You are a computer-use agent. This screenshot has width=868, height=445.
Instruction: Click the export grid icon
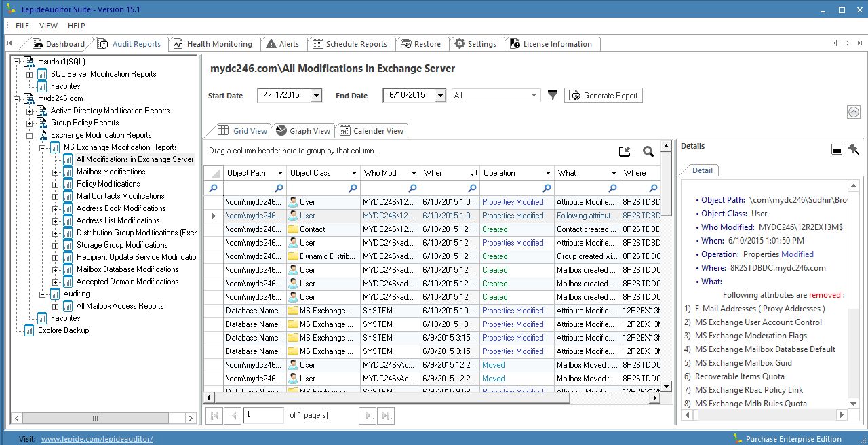pos(625,151)
